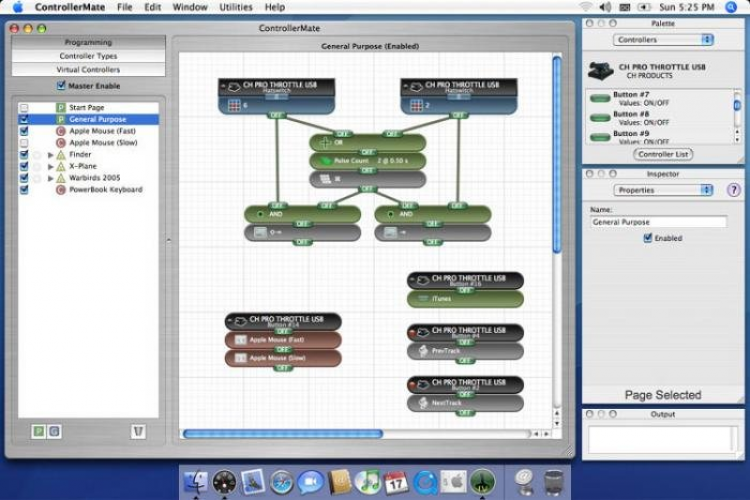
Task: Select the PowerBook Keyboard row
Action: pyautogui.click(x=88, y=189)
